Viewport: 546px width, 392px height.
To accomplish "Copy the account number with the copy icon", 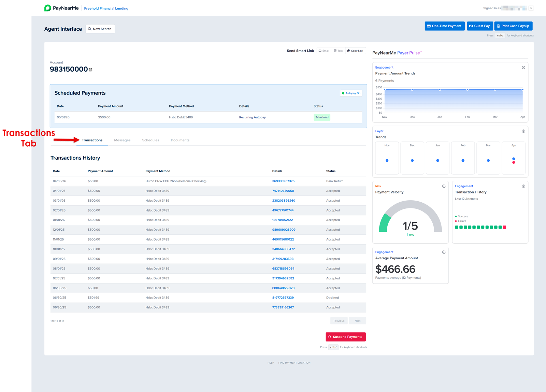I will pyautogui.click(x=90, y=70).
